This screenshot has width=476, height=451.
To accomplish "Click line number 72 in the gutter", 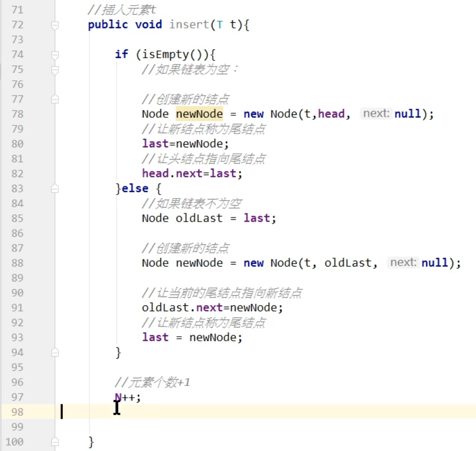I will [17, 24].
